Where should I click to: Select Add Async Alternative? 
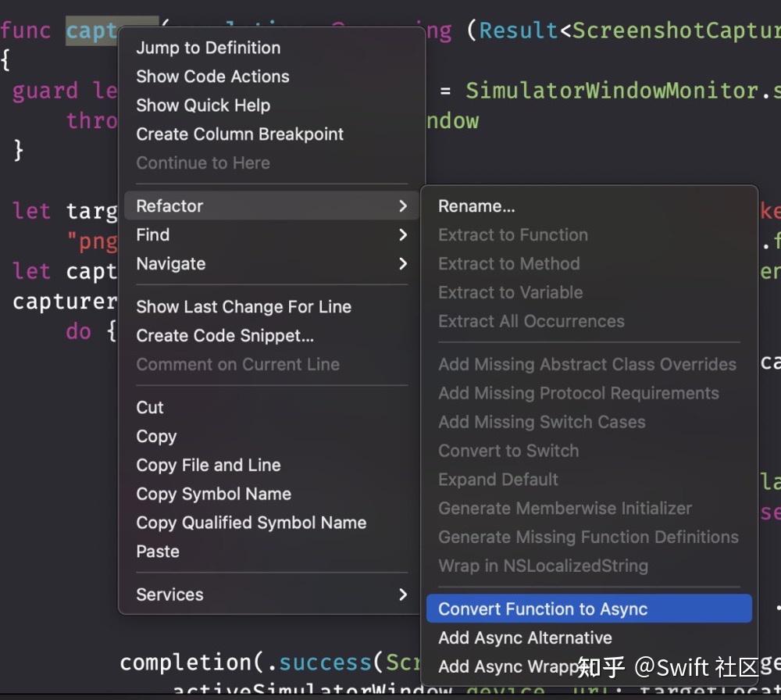pyautogui.click(x=524, y=637)
